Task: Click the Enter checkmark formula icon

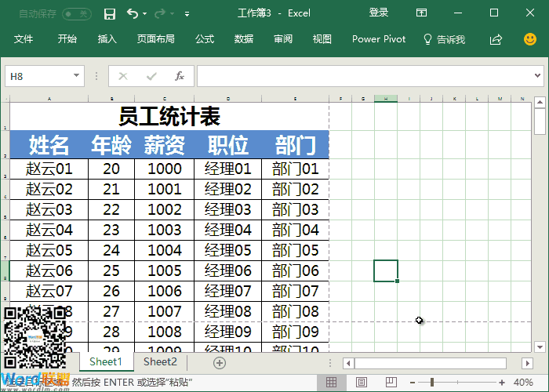Action: click(x=151, y=76)
